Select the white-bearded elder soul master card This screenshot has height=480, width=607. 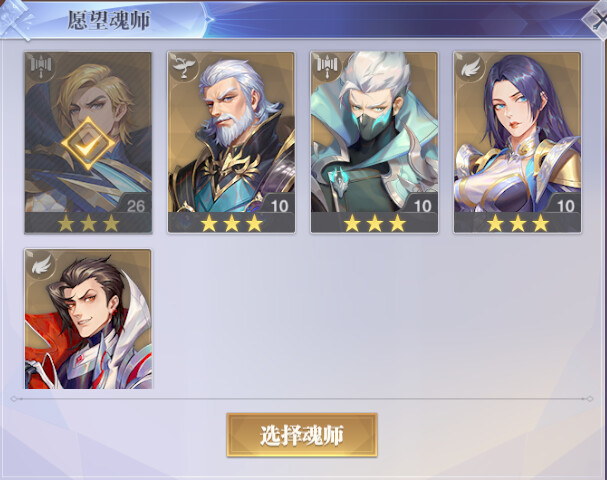click(x=231, y=142)
